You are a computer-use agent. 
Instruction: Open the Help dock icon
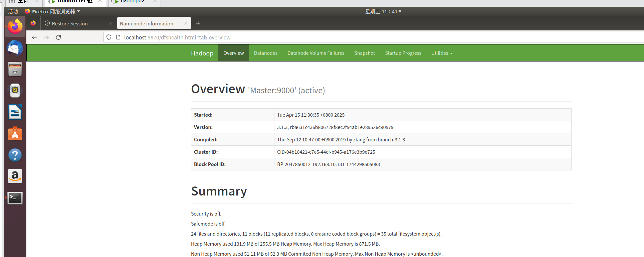[x=15, y=155]
